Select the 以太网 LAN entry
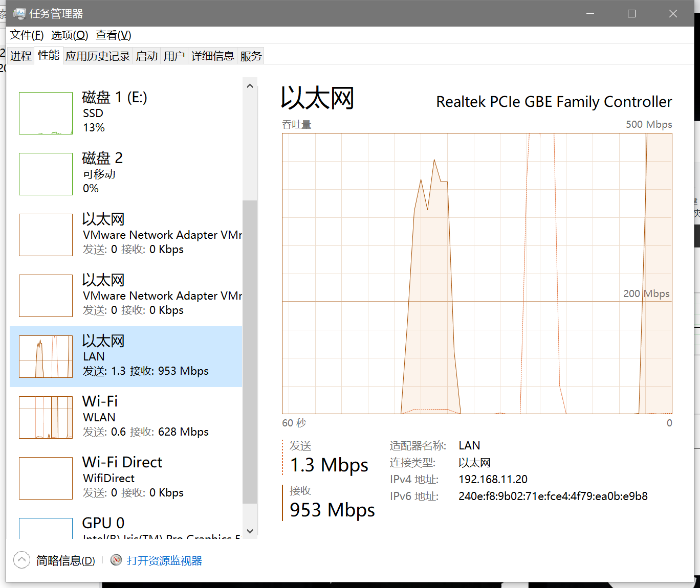 point(126,356)
